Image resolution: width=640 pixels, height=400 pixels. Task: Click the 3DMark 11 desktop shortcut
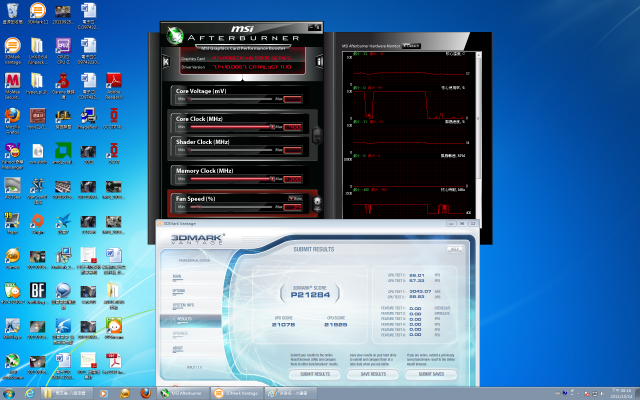click(x=38, y=13)
